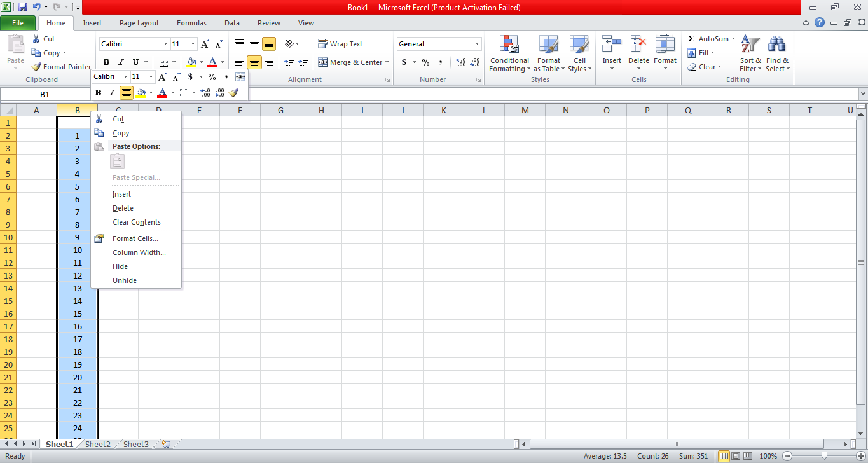This screenshot has width=868, height=463.
Task: Toggle Italic in ribbon Font group
Action: click(x=121, y=62)
